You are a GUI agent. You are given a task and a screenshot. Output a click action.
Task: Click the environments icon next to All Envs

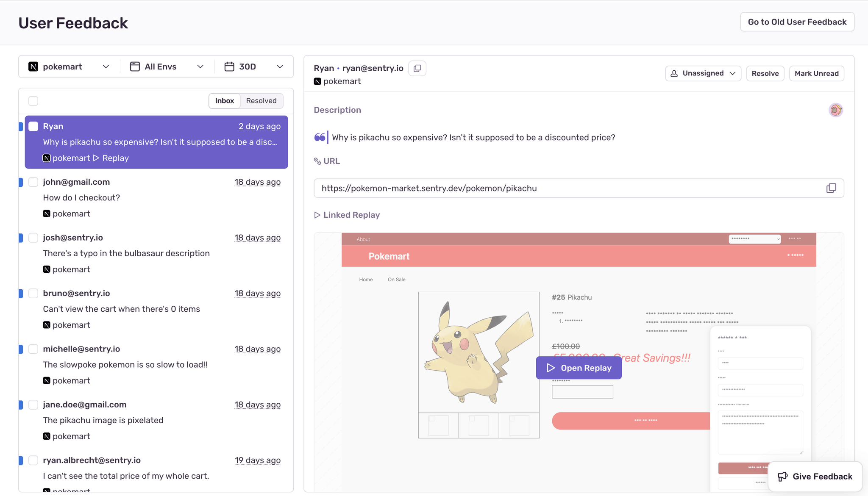coord(134,66)
